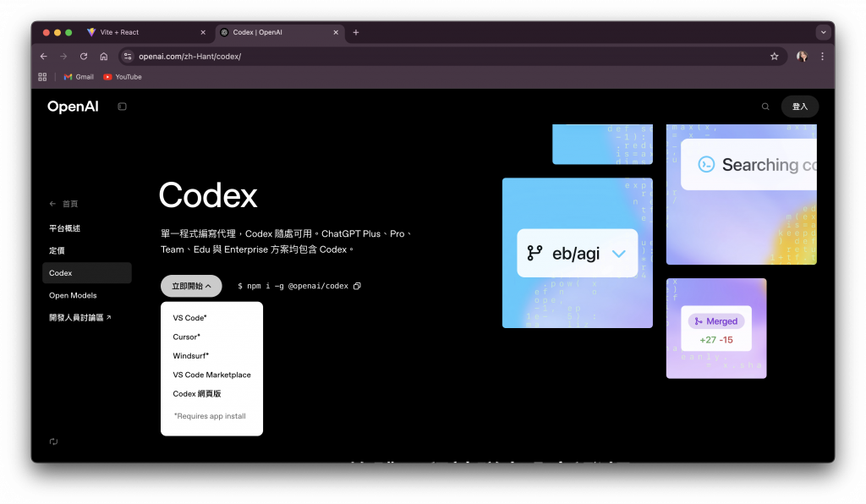The image size is (866, 504).
Task: Go forward with the browser forward arrow
Action: click(x=63, y=57)
